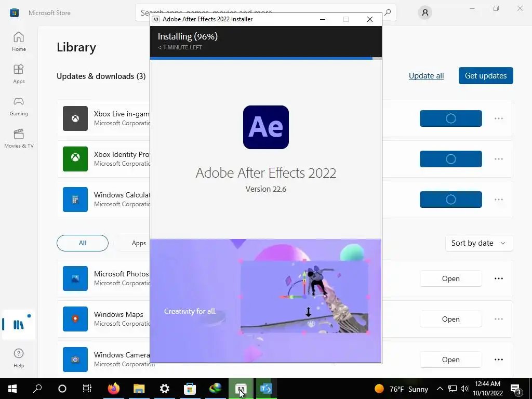Open Internet Download Manager taskbar icon
The width and height of the screenshot is (532, 399).
[216, 389]
